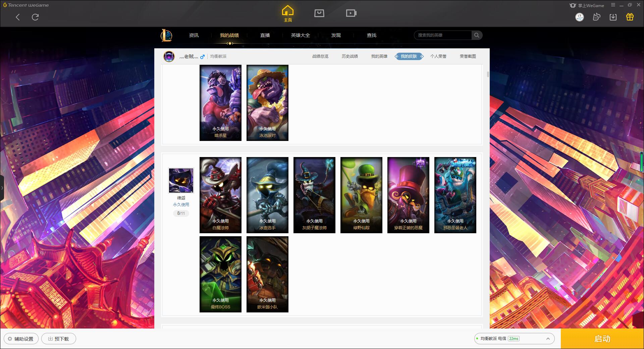644x349 pixels.
Task: Switch to 历史战绩 sub-tab
Action: 350,56
